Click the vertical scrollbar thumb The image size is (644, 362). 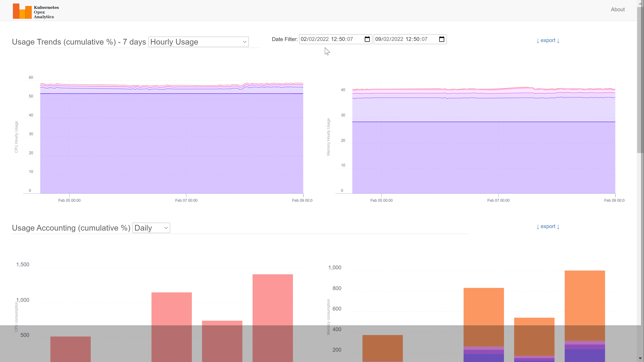(640, 80)
